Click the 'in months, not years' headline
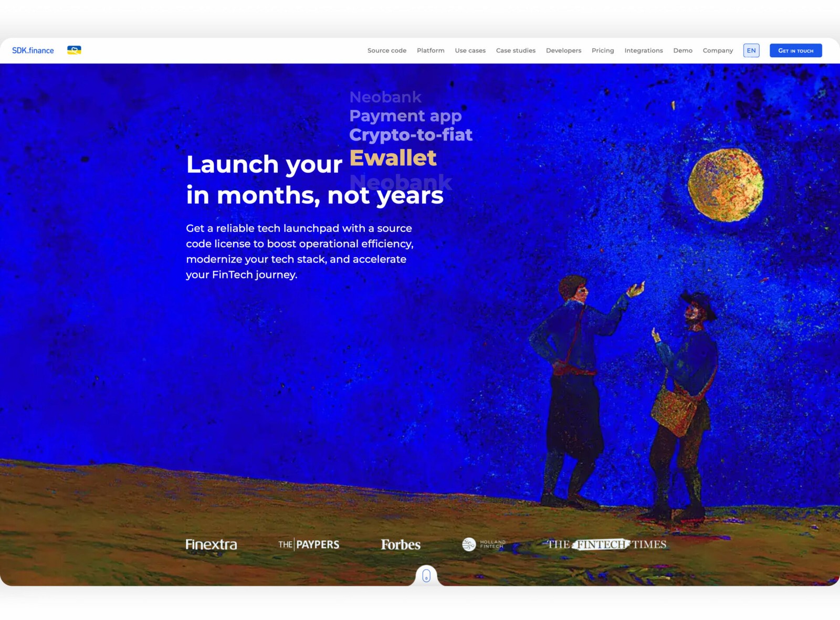The height and width of the screenshot is (620, 840). [x=315, y=195]
